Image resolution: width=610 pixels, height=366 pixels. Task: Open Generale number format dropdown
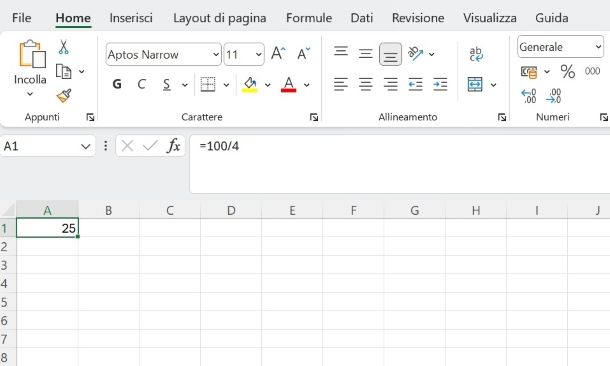point(598,47)
